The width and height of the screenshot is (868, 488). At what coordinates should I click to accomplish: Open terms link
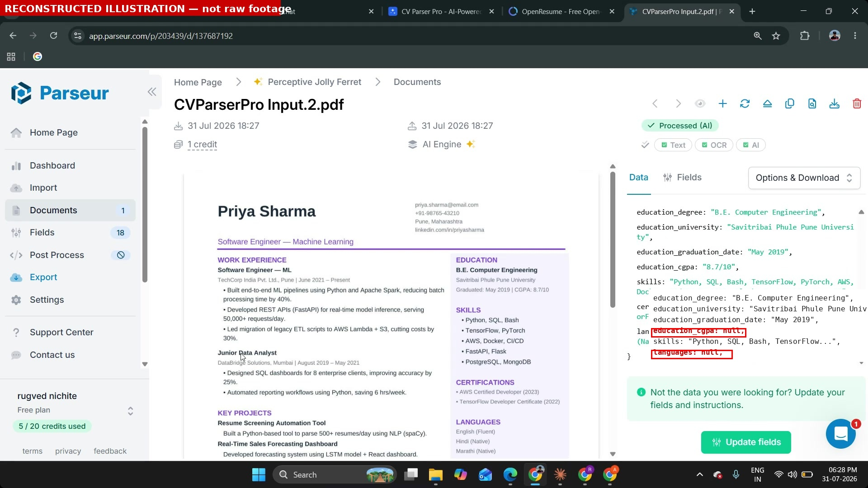click(33, 451)
